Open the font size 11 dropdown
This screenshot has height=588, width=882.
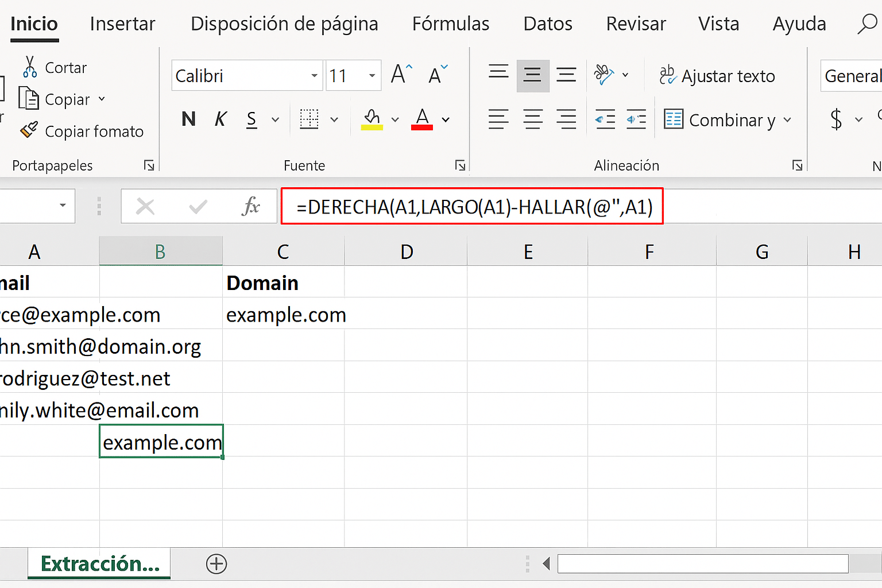click(x=372, y=76)
